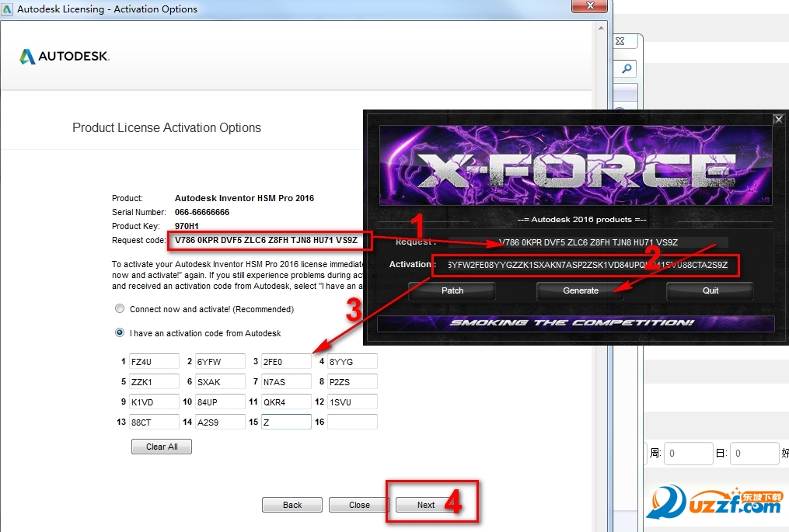The width and height of the screenshot is (789, 532).
Task: Click the Autodesk icon in the title bar
Action: pyautogui.click(x=7, y=9)
